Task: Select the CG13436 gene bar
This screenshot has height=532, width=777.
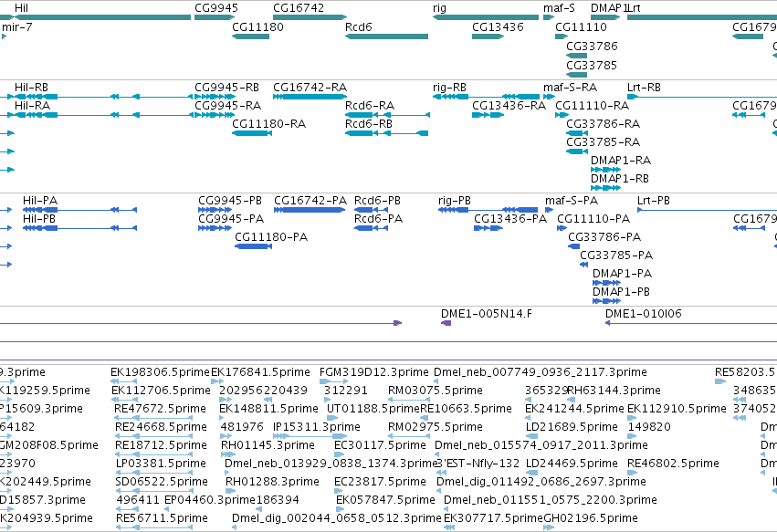Action: tap(488, 37)
